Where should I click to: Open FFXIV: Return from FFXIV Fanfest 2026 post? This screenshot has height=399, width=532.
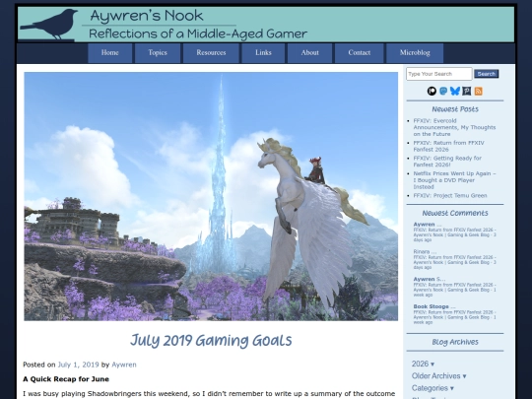448,146
